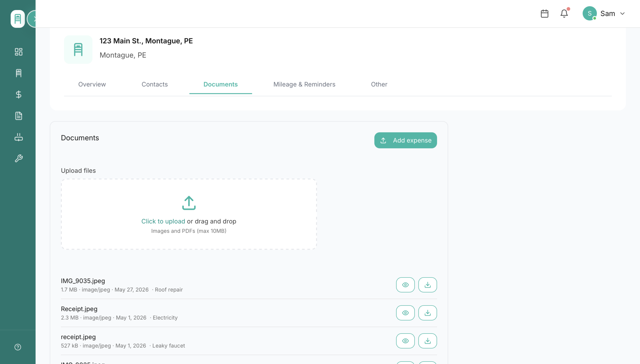
Task: Click the '123 Main St., Montague, PE' heading
Action: click(x=146, y=41)
